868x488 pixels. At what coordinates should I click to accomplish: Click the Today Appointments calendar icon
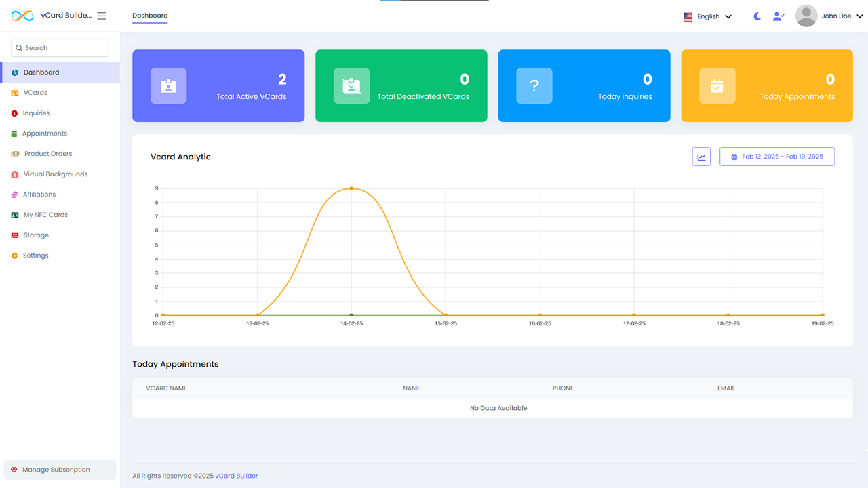pyautogui.click(x=717, y=86)
